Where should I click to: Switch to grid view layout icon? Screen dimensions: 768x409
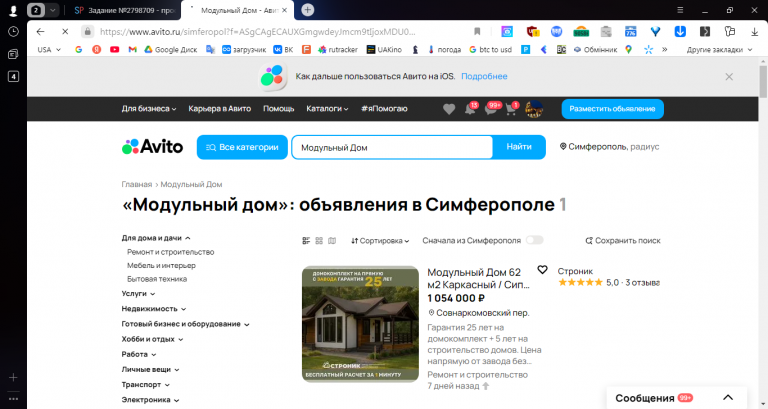tap(319, 241)
